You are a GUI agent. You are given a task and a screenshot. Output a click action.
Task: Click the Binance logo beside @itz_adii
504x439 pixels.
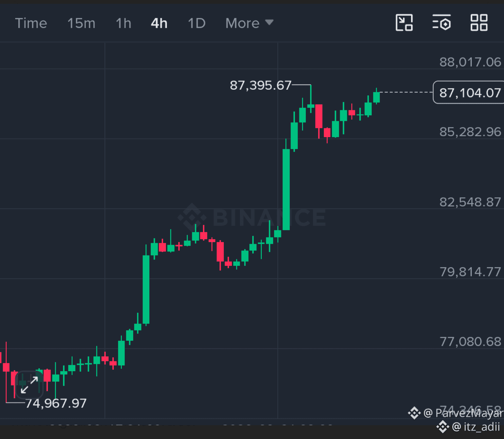click(443, 427)
